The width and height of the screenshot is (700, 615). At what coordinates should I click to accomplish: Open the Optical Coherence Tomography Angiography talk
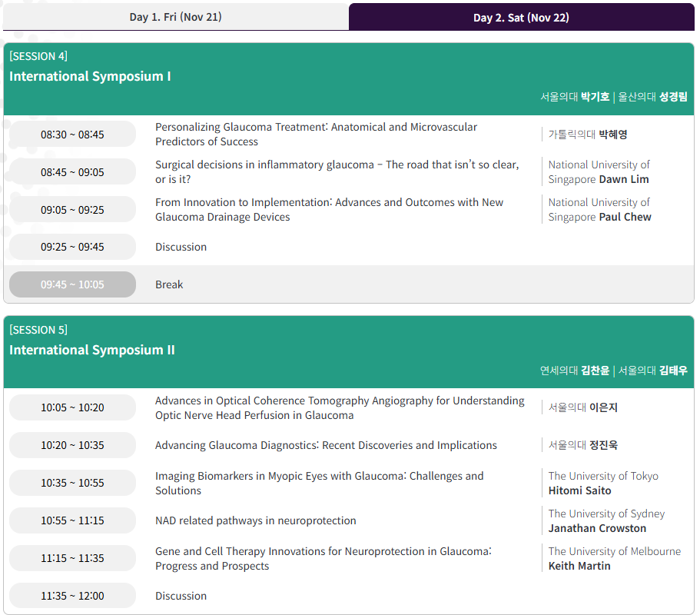point(340,408)
